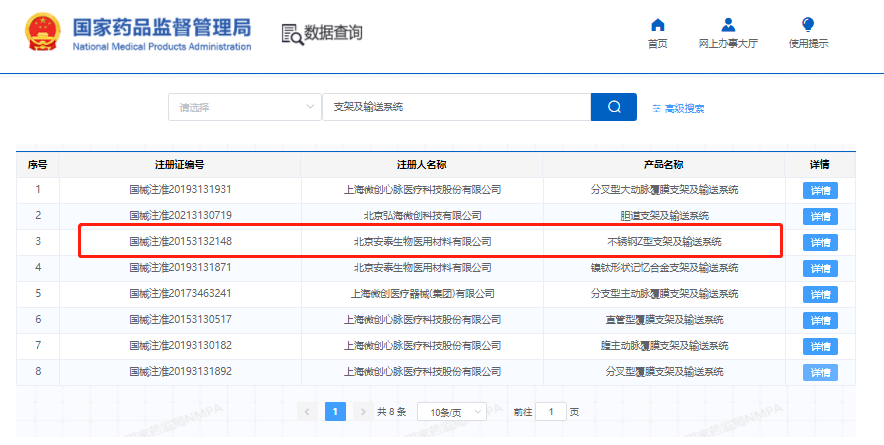Click 北京安泰生物医用材料有限公司 in row 3
The height and width of the screenshot is (445, 884).
(422, 241)
